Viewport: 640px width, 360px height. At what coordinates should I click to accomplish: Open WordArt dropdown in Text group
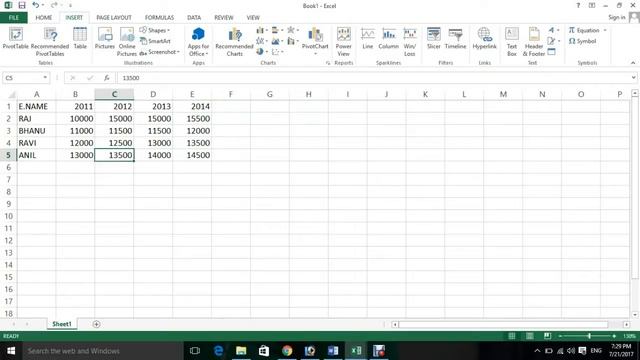coord(553,30)
